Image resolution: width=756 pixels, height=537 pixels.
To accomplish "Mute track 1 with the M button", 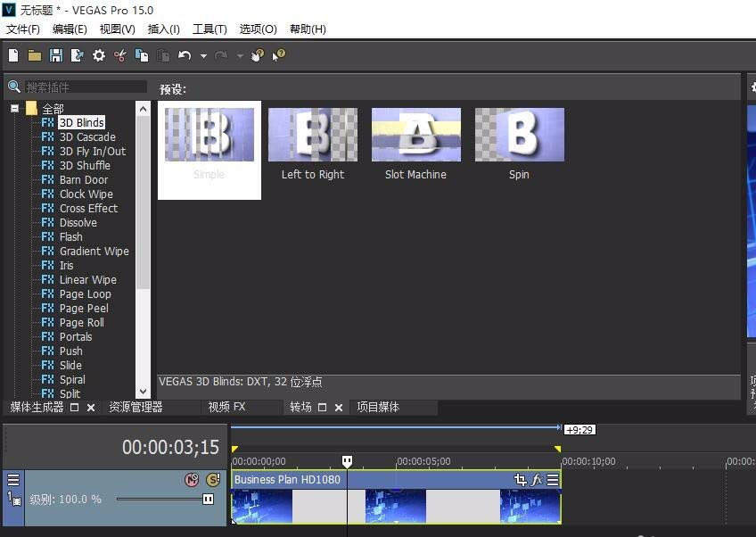I will point(192,480).
